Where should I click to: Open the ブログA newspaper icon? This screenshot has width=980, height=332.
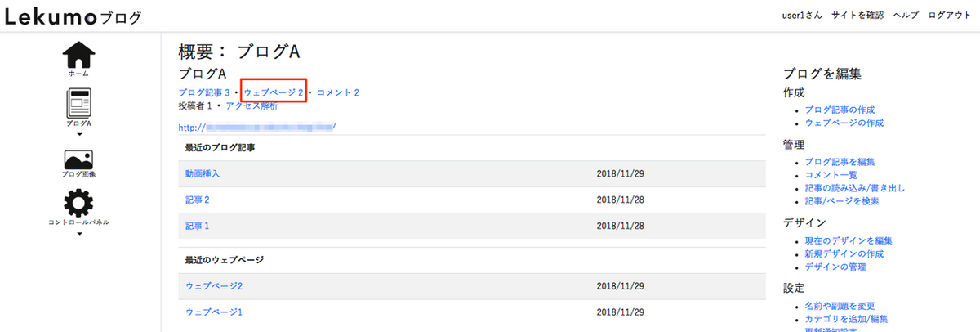(79, 104)
